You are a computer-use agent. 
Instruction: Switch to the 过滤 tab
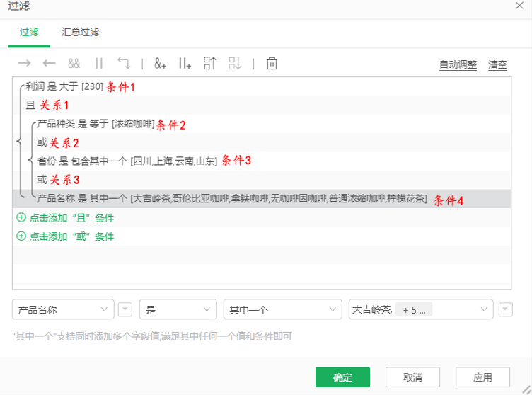(x=29, y=33)
